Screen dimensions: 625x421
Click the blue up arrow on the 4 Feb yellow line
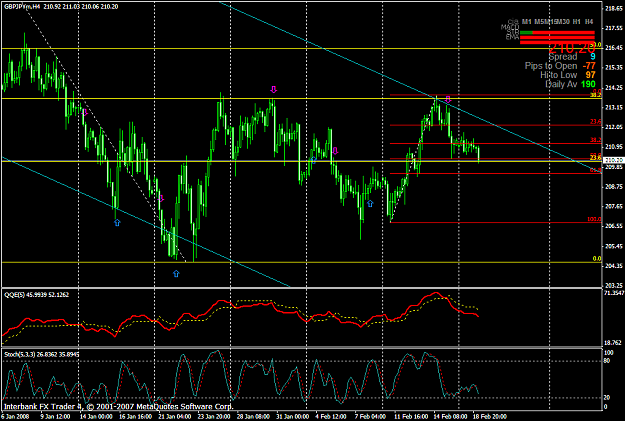314,160
